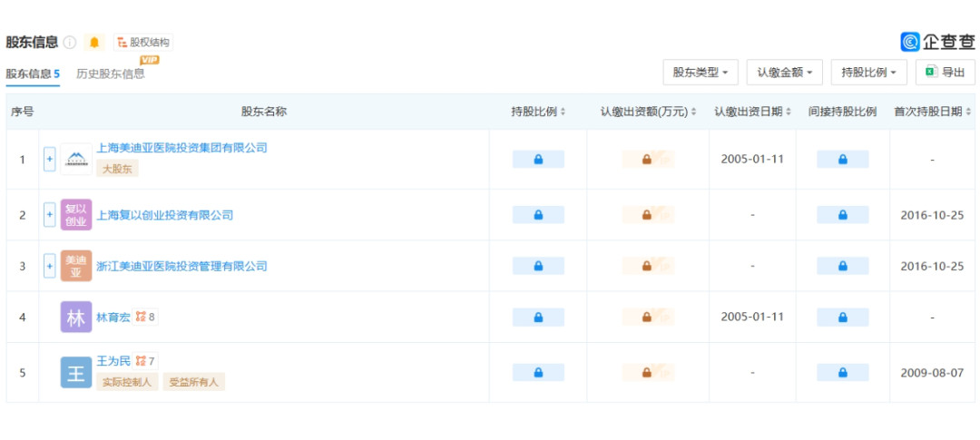Click 2005-01-11 date for 林育宏

click(x=752, y=317)
